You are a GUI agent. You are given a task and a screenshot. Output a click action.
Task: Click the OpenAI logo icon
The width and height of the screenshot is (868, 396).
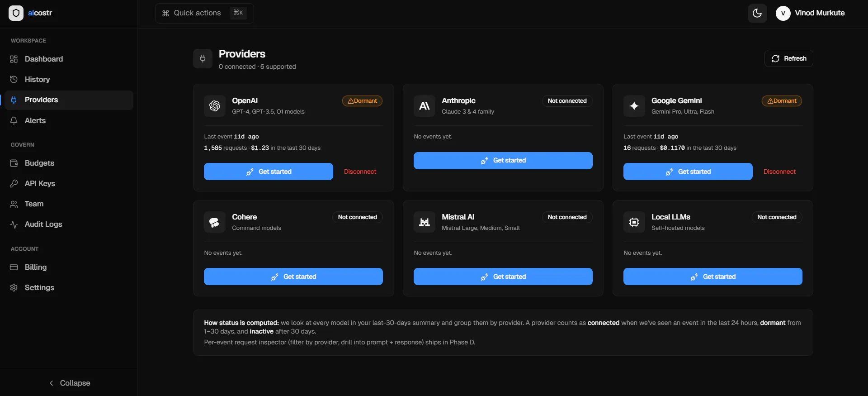(215, 106)
